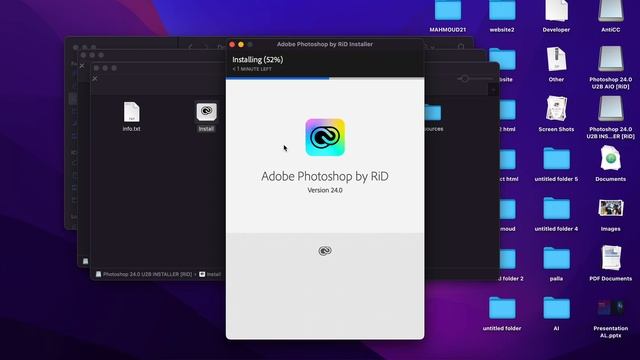Open untitled folder 4

pos(556,209)
